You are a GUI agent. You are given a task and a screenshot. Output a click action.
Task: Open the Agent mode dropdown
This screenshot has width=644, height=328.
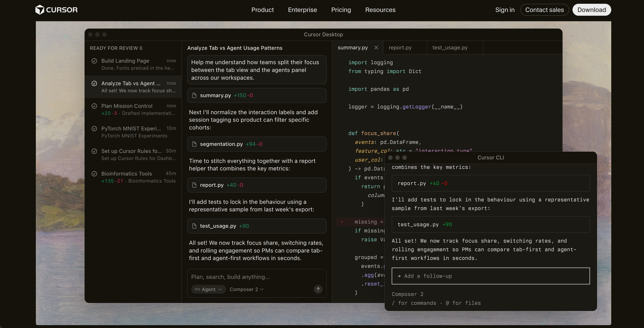(x=208, y=289)
